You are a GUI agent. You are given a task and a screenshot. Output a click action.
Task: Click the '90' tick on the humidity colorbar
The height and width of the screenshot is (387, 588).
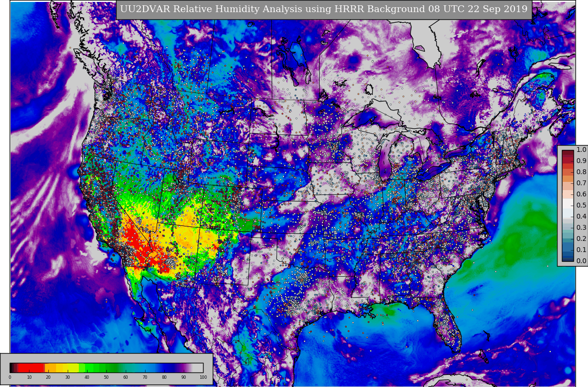coord(184,377)
